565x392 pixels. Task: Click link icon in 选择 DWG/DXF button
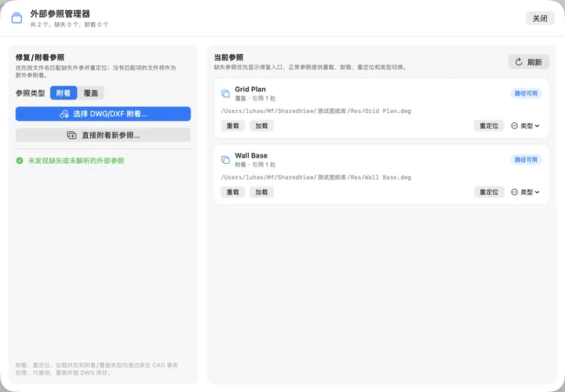[64, 114]
